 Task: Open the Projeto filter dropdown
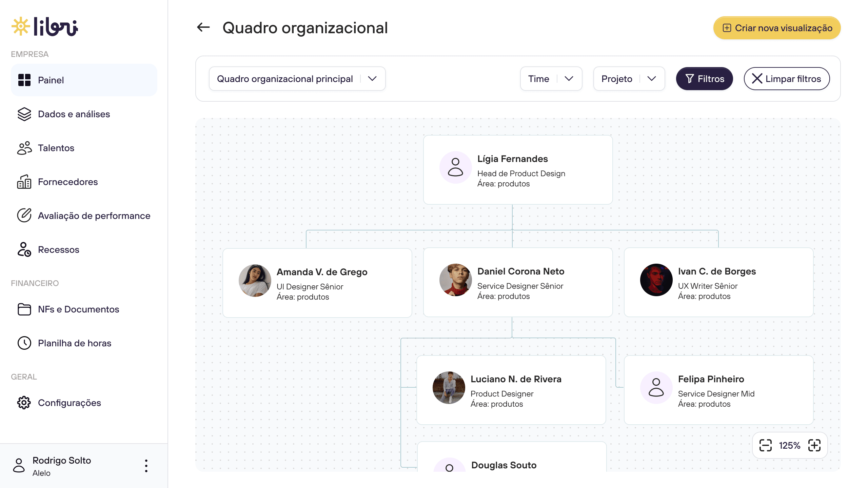(x=629, y=79)
